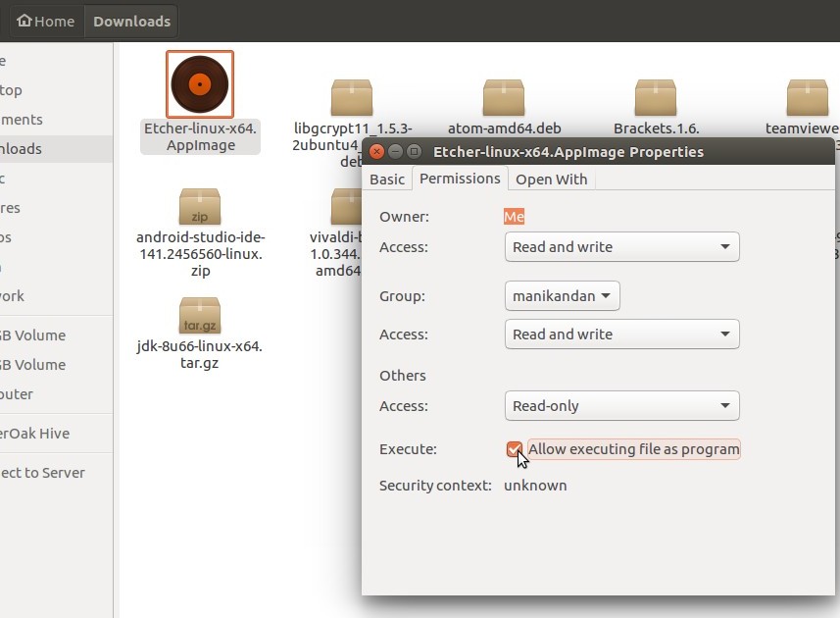Open the SilverOak Hive sidebar bookmark

56,434
